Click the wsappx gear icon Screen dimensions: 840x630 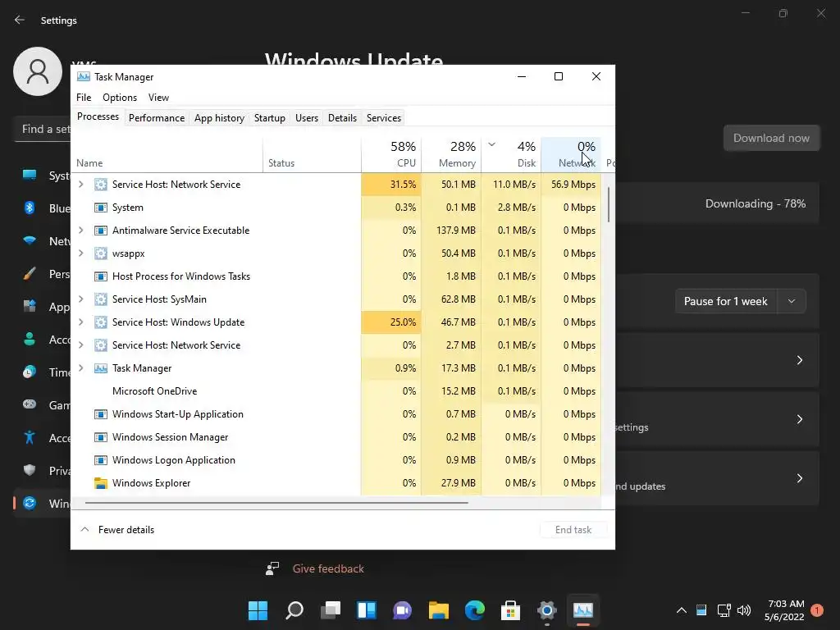[101, 253]
